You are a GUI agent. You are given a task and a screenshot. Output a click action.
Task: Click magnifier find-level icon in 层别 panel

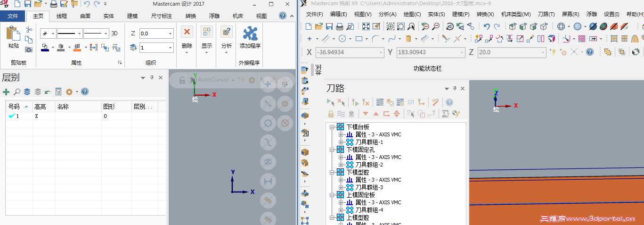(17, 92)
